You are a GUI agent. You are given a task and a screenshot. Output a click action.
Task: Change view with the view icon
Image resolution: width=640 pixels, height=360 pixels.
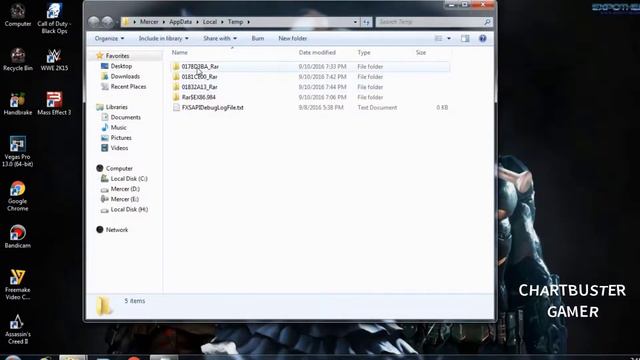pos(438,38)
